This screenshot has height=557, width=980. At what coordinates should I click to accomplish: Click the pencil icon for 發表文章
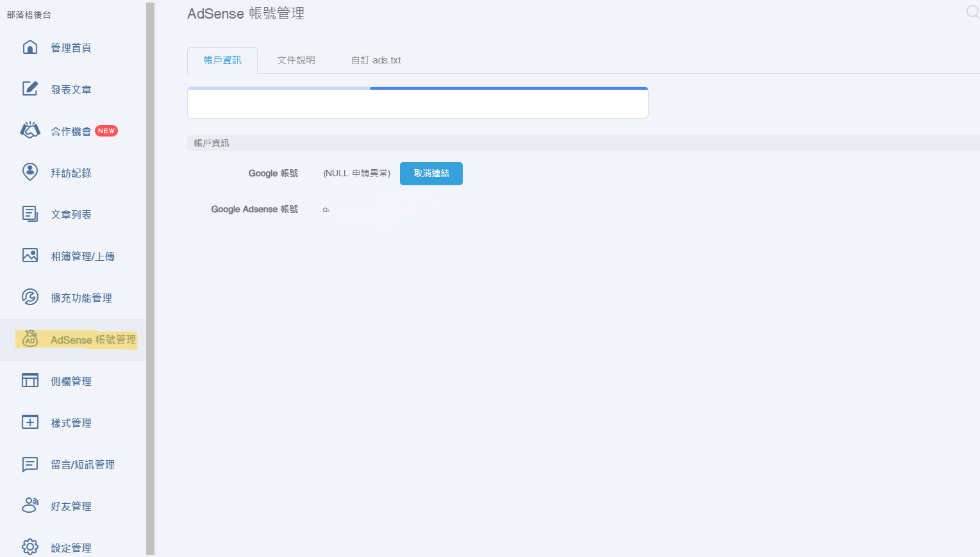point(30,88)
